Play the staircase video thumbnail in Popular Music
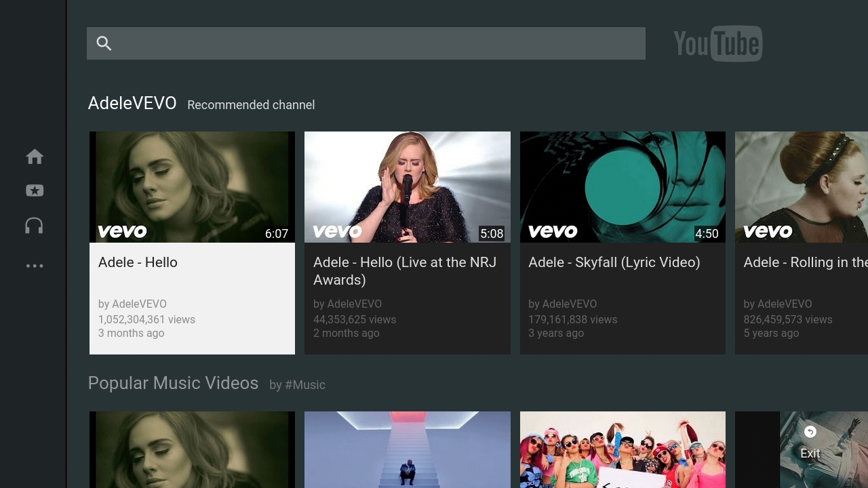 coord(408,449)
